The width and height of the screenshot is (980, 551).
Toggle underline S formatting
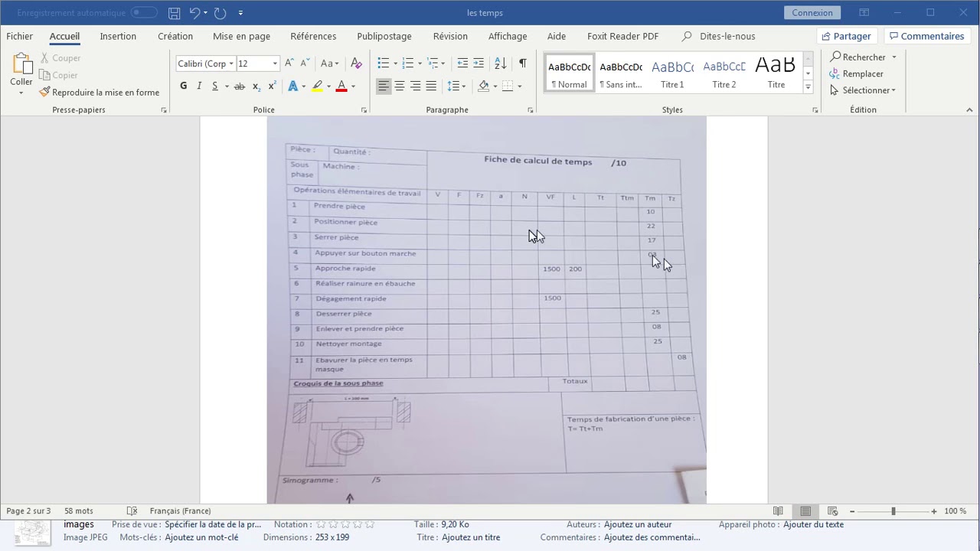coord(215,86)
